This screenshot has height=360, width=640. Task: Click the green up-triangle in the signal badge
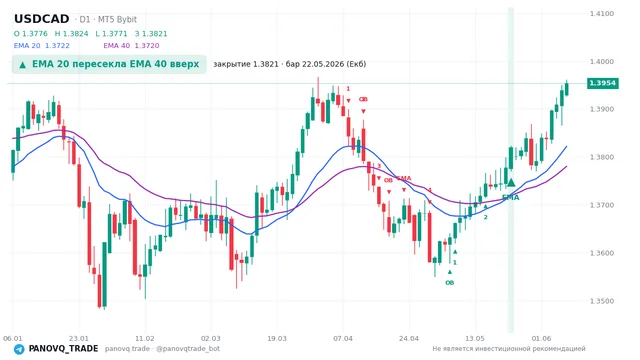[x=23, y=64]
